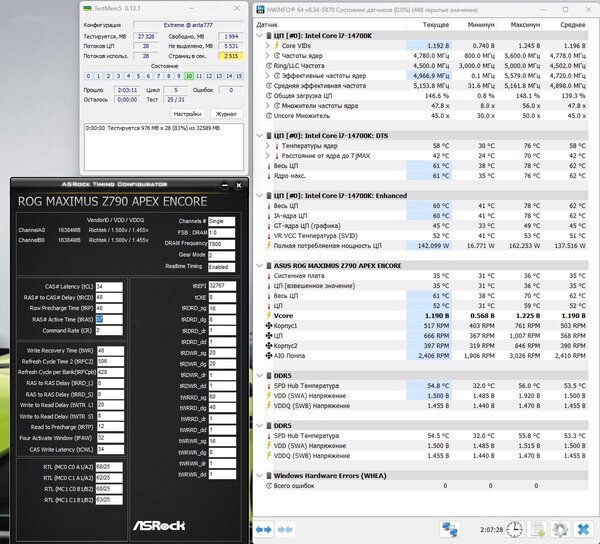Click the tREFI value field

click(x=222, y=286)
